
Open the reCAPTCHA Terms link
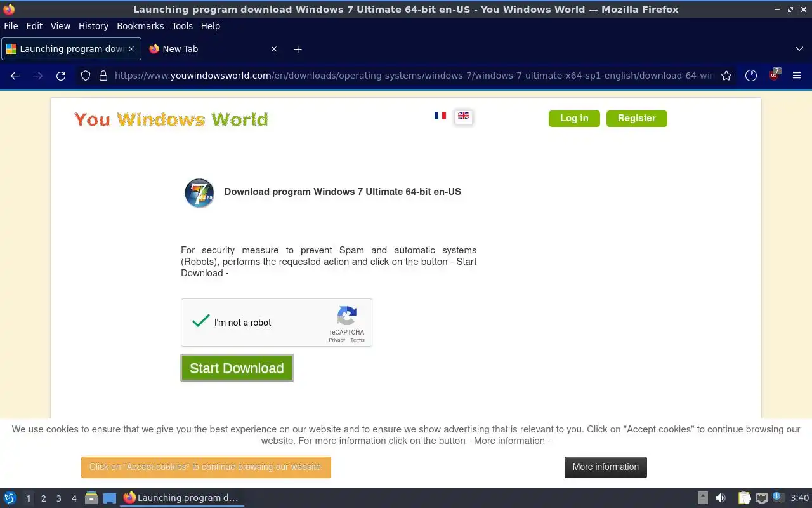[x=358, y=340]
